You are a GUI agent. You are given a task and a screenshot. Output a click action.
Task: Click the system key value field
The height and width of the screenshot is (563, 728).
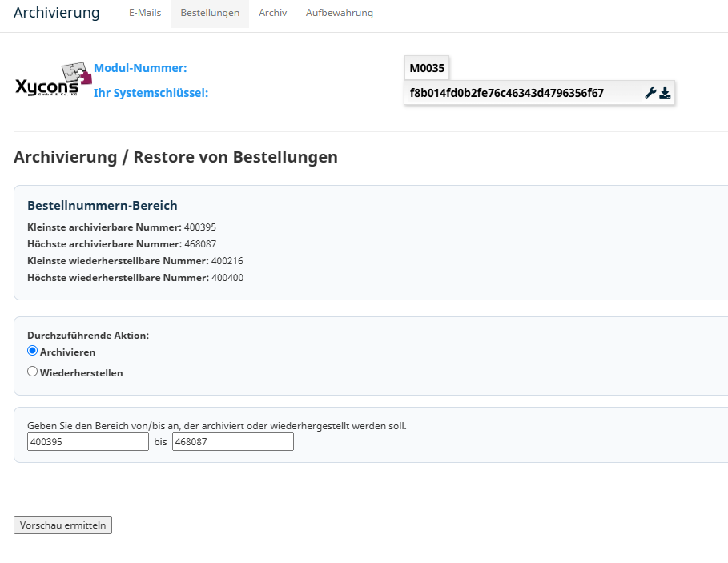click(x=540, y=93)
